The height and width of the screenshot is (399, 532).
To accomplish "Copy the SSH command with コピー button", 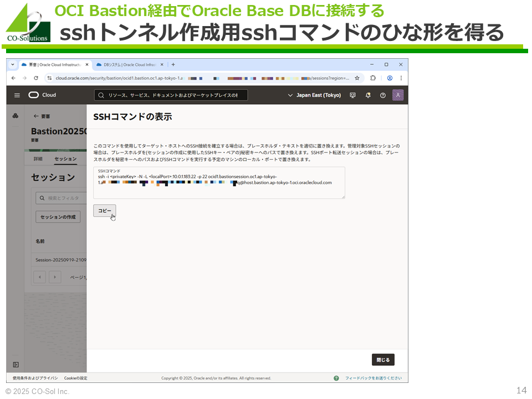I will [x=105, y=211].
